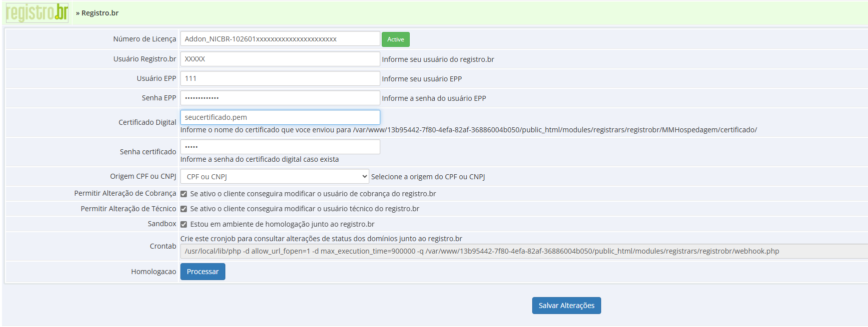Open the Origem CPF ou CNPJ dropdown

(274, 176)
